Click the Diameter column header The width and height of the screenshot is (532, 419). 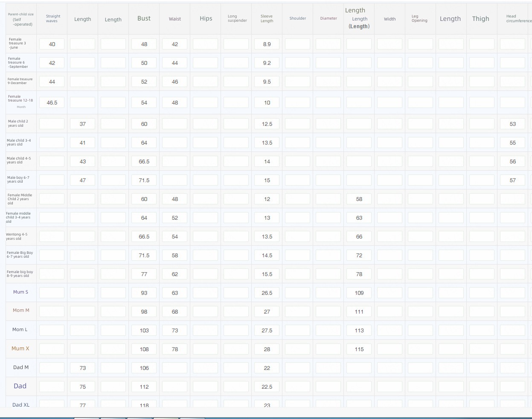point(329,18)
